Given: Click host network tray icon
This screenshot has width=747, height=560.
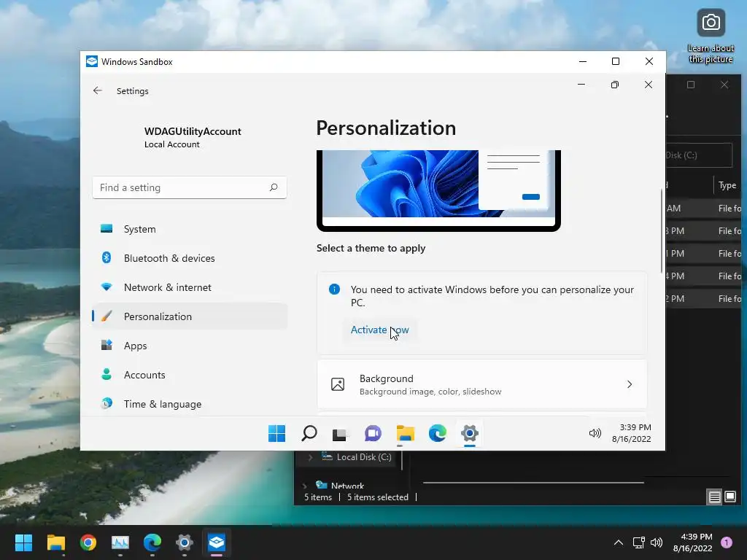Looking at the screenshot, I should pos(638,542).
